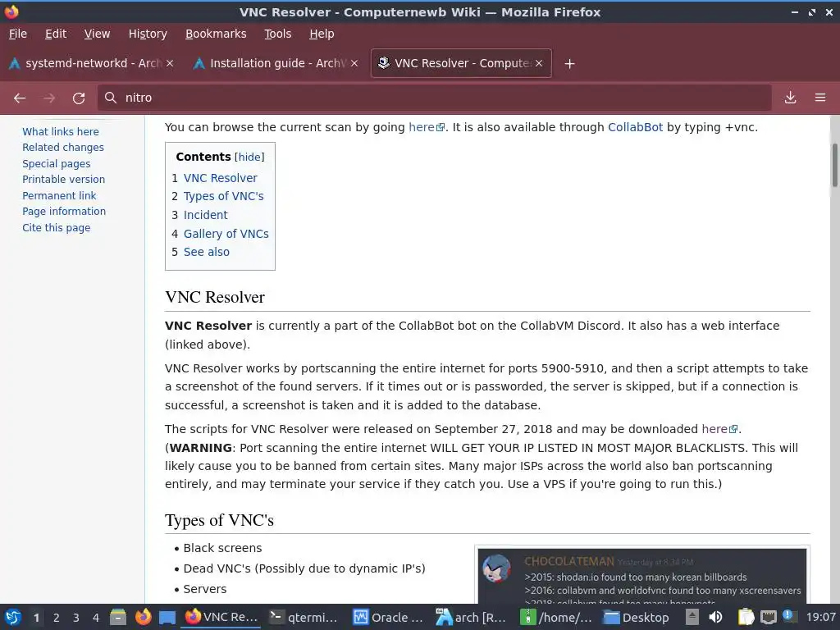Switch to workspace 3

[75, 618]
